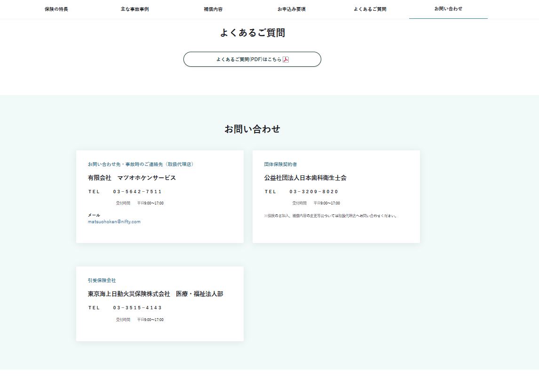Image resolution: width=539 pixels, height=392 pixels.
Task: Click phone number 03-3515-4143
Action: coord(137,308)
